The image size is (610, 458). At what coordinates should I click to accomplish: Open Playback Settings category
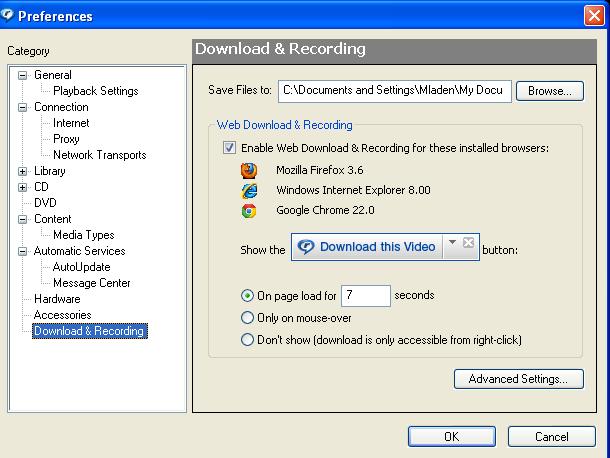coord(96,91)
